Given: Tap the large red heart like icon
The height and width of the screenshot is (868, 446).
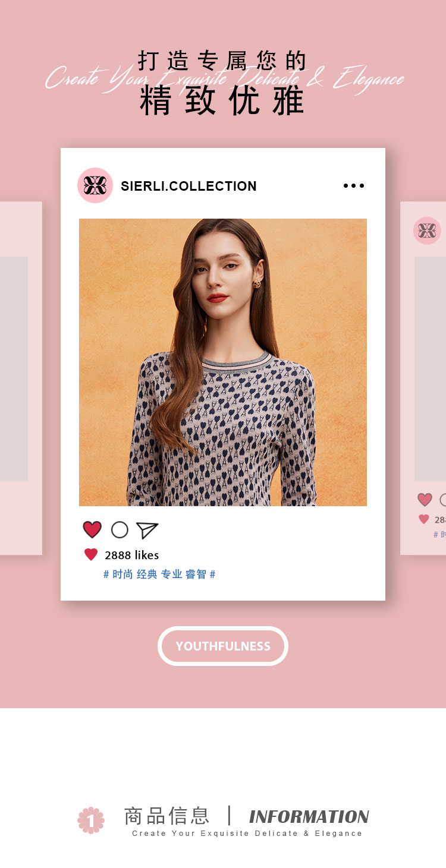Looking at the screenshot, I should click(x=92, y=529).
